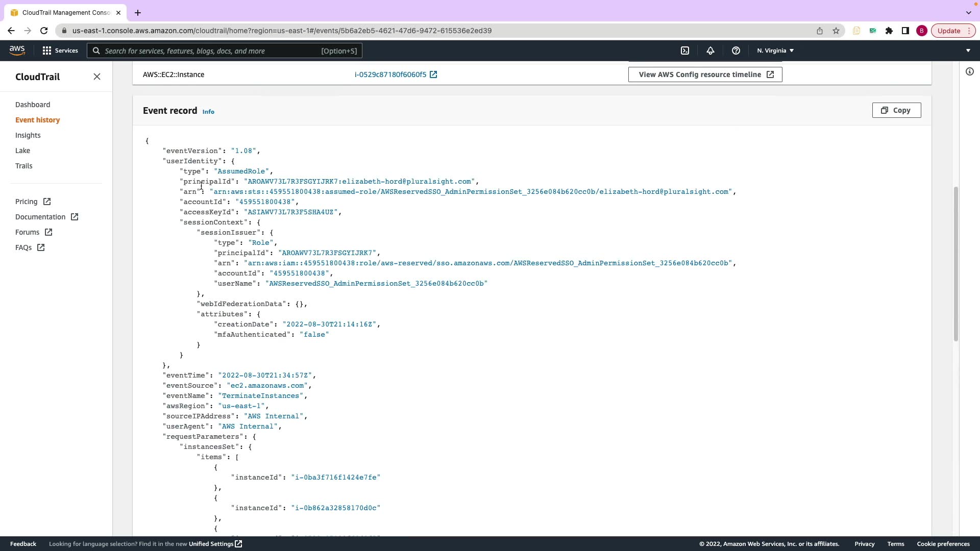Viewport: 980px width, 551px height.
Task: Open Insights in the sidebar
Action: (x=28, y=135)
